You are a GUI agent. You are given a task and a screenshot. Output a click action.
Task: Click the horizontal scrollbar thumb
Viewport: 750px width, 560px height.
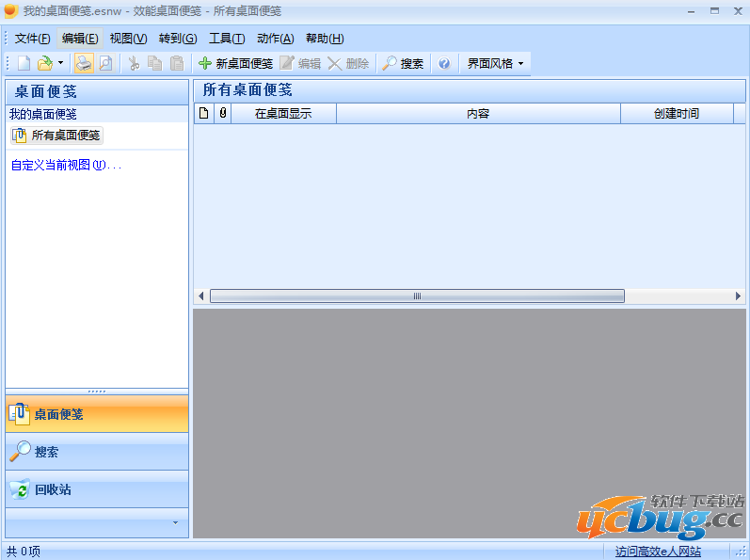(417, 296)
